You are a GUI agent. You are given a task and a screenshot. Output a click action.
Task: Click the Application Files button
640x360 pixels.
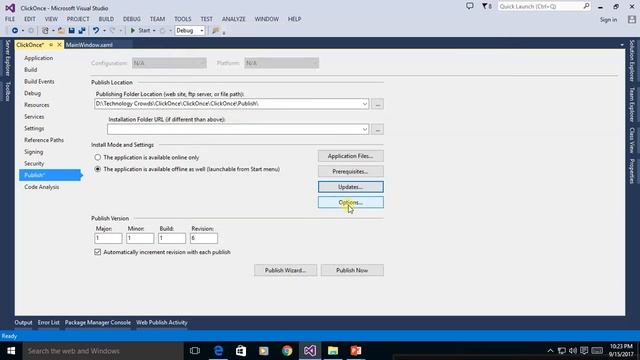pos(351,156)
